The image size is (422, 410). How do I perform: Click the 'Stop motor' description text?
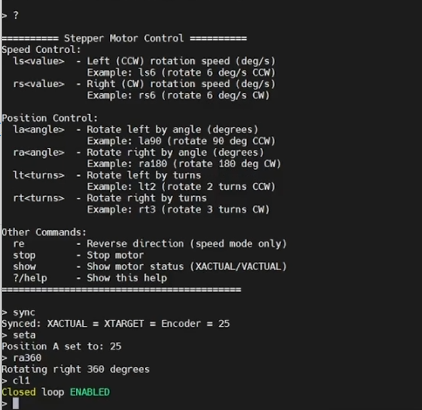pos(115,255)
